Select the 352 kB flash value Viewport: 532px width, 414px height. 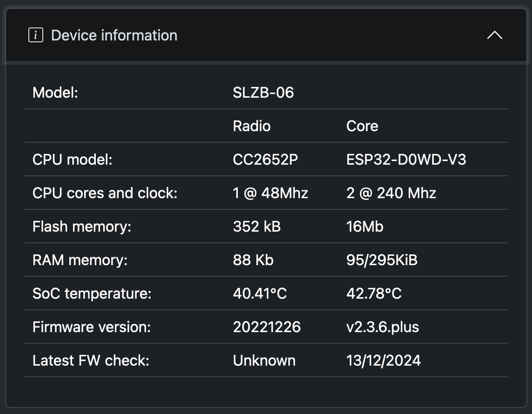coord(257,227)
